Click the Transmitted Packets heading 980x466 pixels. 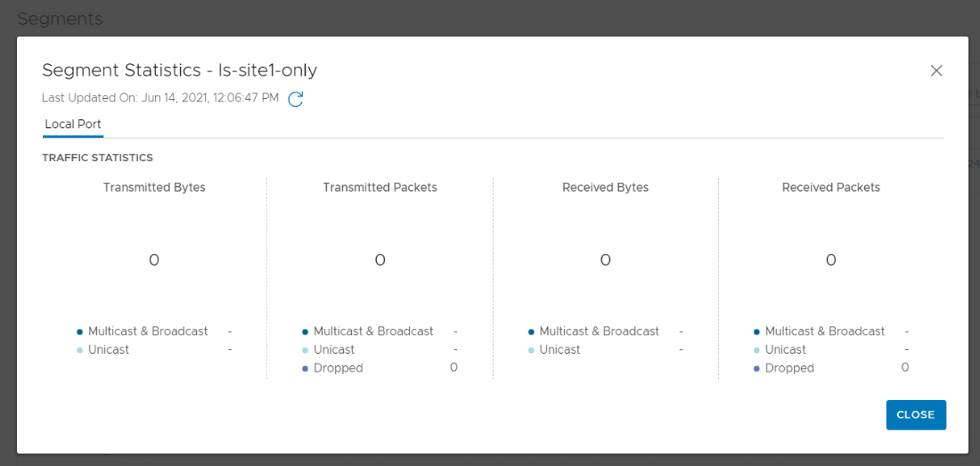(380, 188)
